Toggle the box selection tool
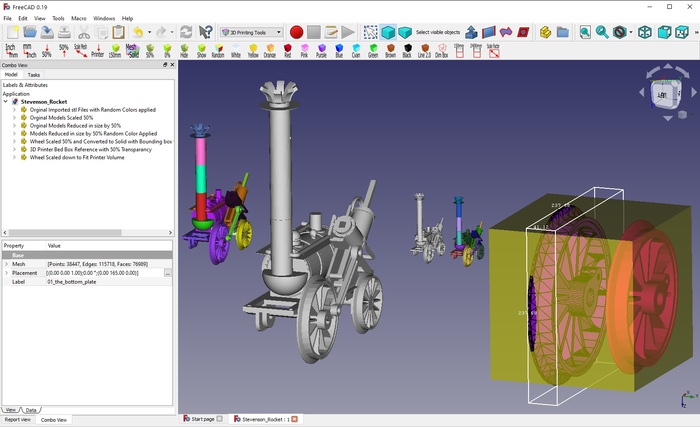 coord(371,32)
